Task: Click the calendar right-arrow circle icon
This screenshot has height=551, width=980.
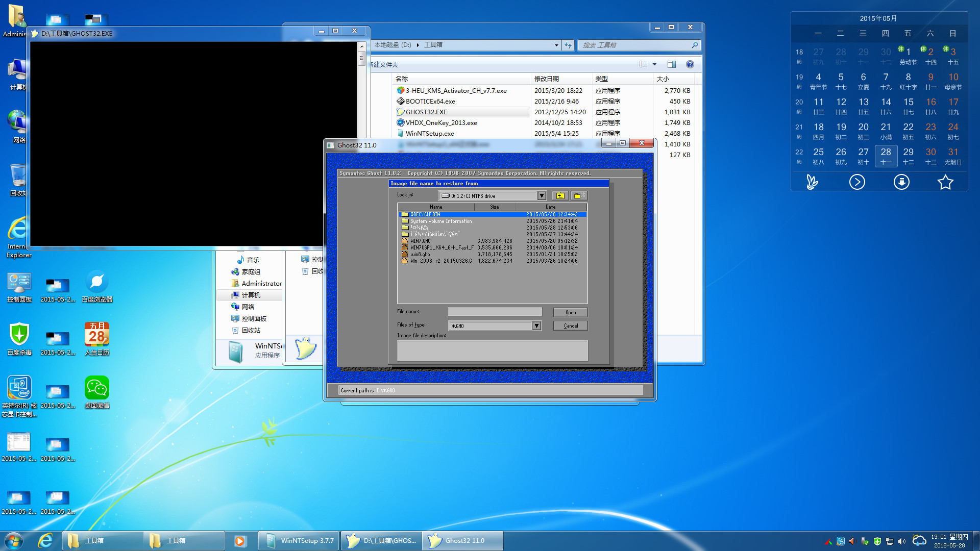Action: (857, 182)
